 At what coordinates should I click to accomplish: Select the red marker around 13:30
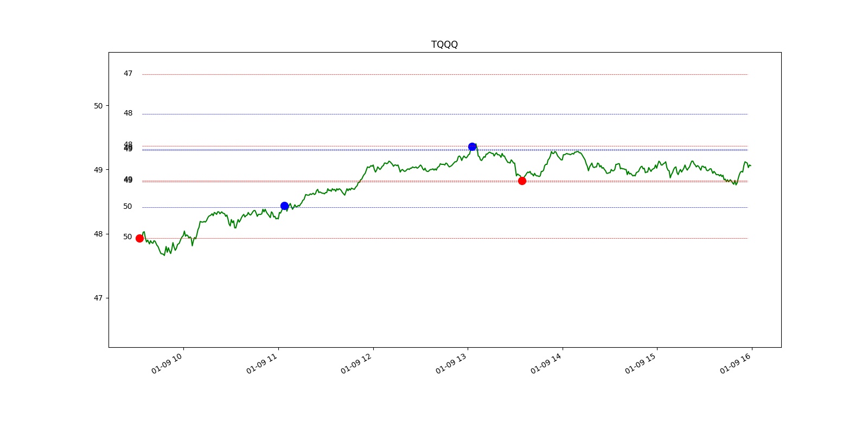(522, 181)
